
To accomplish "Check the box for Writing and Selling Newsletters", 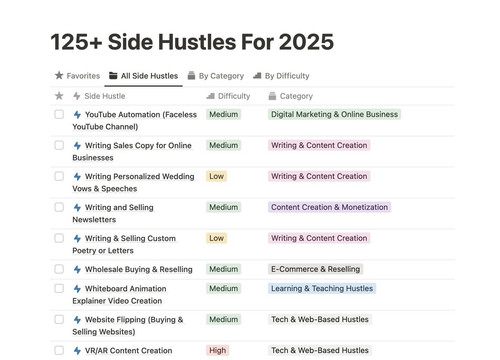I will click(x=59, y=207).
